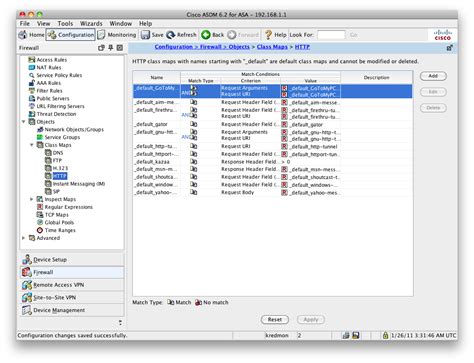Select Network Objects/Groups icon
The width and height of the screenshot is (474, 363).
tap(40, 129)
